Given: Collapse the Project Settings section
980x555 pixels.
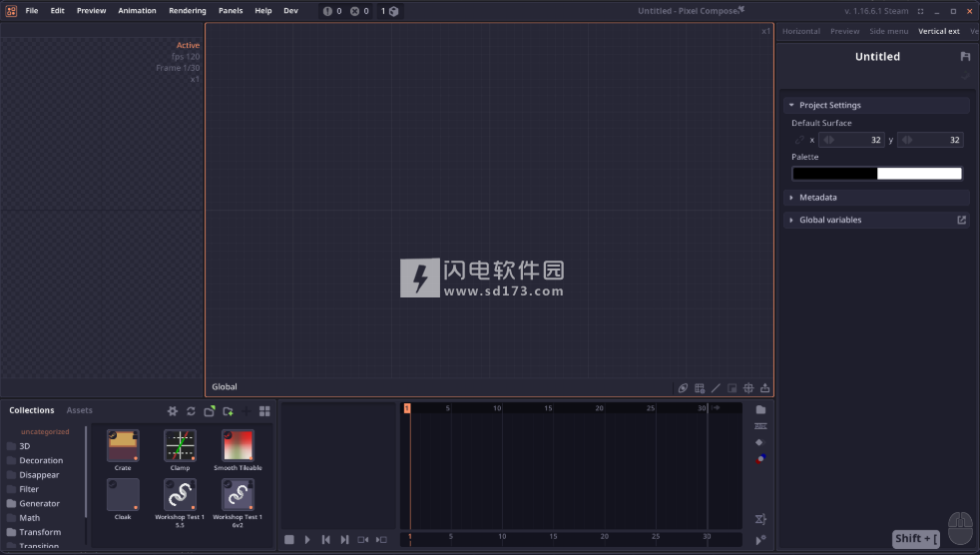Looking at the screenshot, I should tap(876, 105).
